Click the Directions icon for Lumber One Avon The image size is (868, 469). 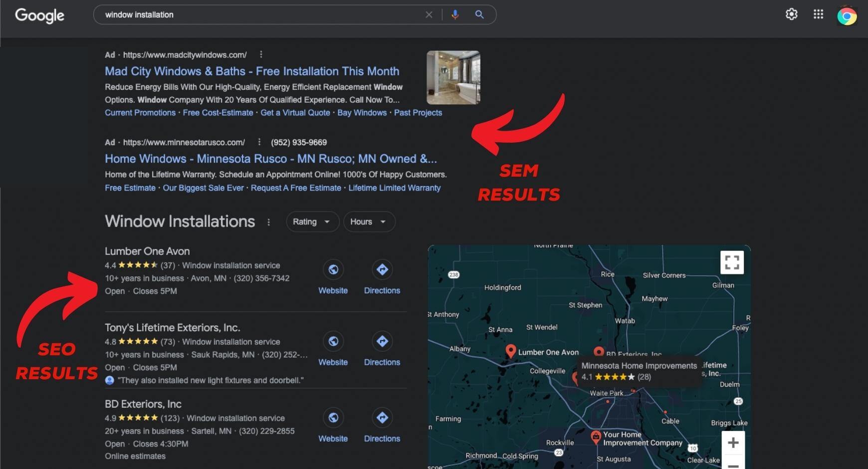pyautogui.click(x=382, y=269)
